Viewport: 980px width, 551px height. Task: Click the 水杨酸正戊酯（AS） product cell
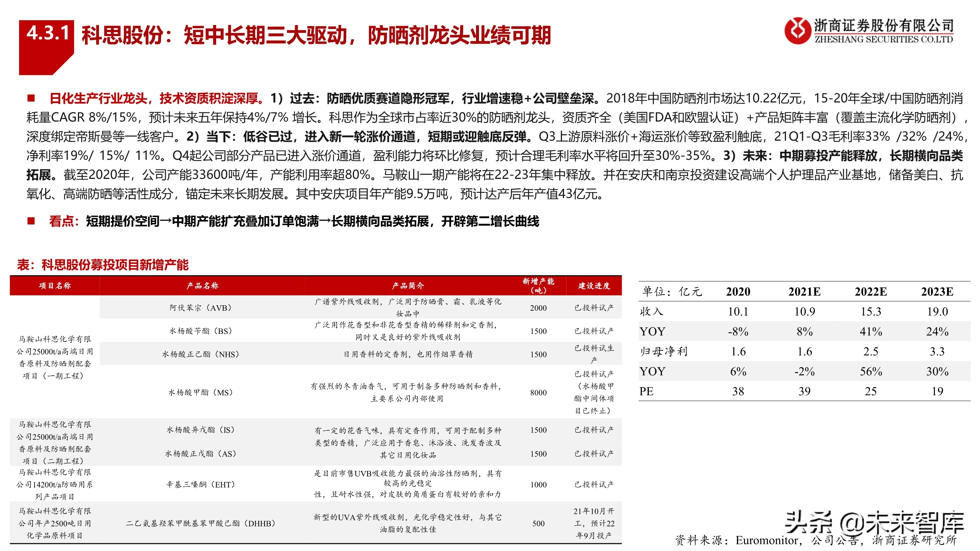coord(203,454)
